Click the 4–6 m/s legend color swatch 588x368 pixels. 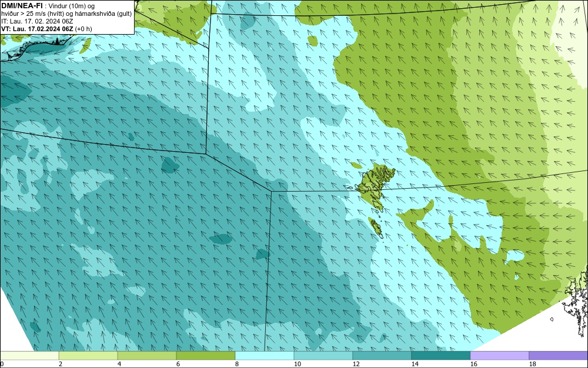(147, 356)
